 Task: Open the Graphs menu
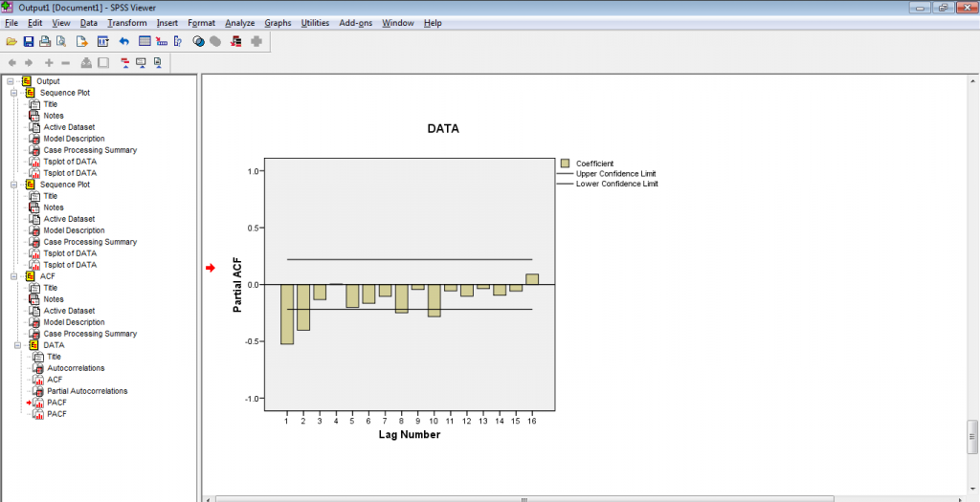[x=278, y=22]
